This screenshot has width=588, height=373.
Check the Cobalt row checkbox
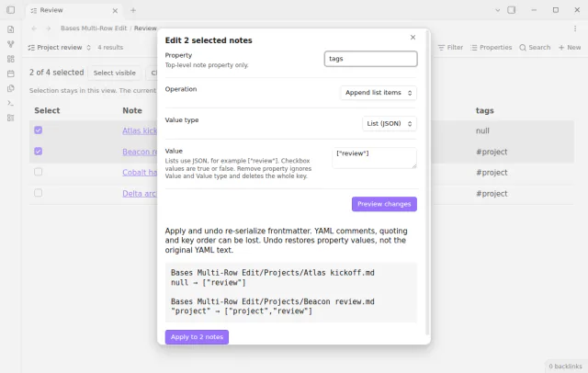39,172
